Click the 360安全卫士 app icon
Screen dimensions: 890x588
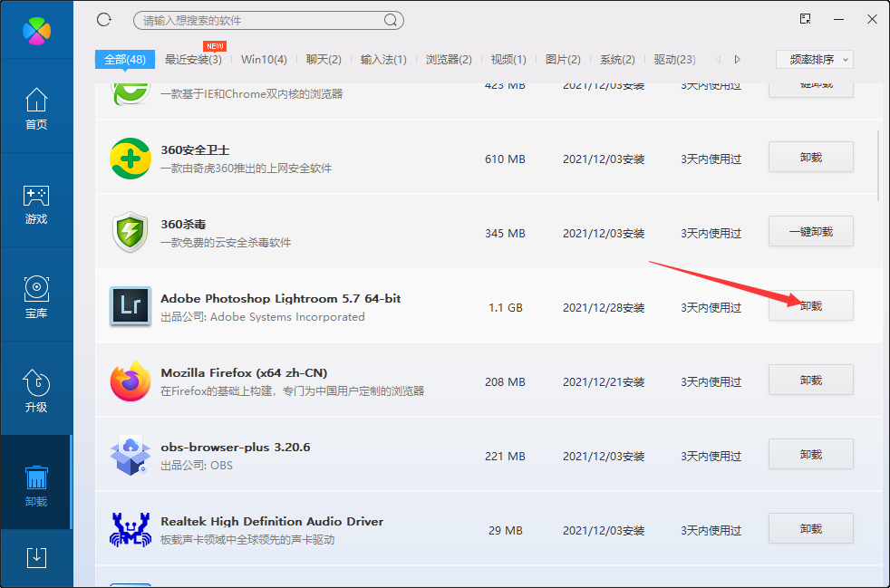point(130,158)
